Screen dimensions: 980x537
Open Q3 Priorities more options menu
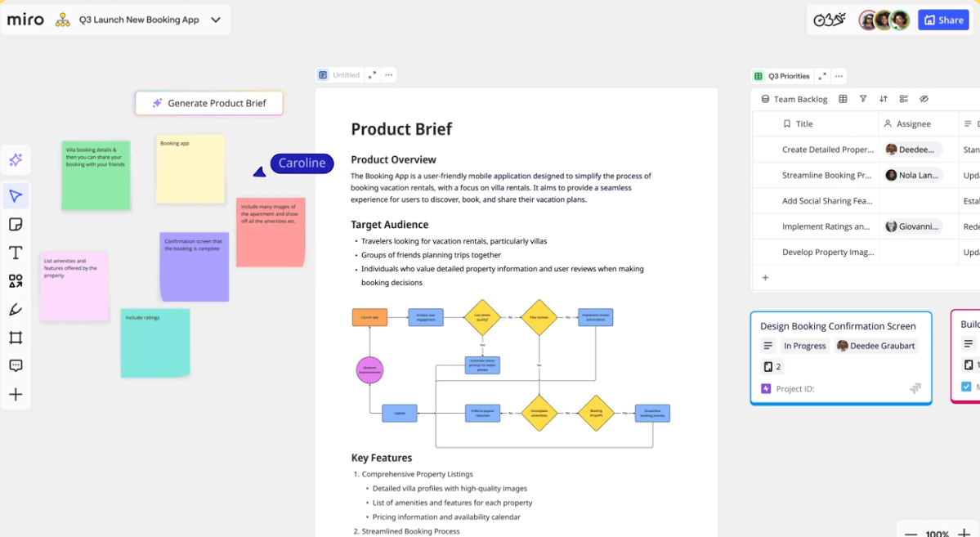[839, 76]
